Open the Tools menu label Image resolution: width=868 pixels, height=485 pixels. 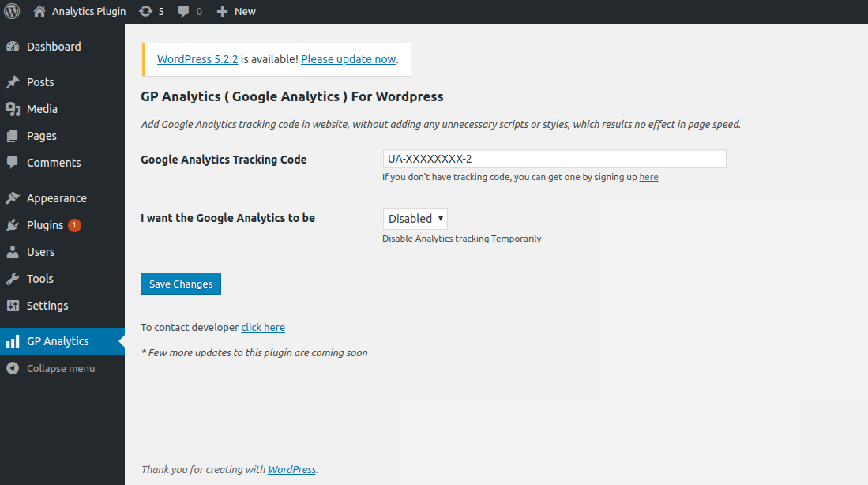39,279
